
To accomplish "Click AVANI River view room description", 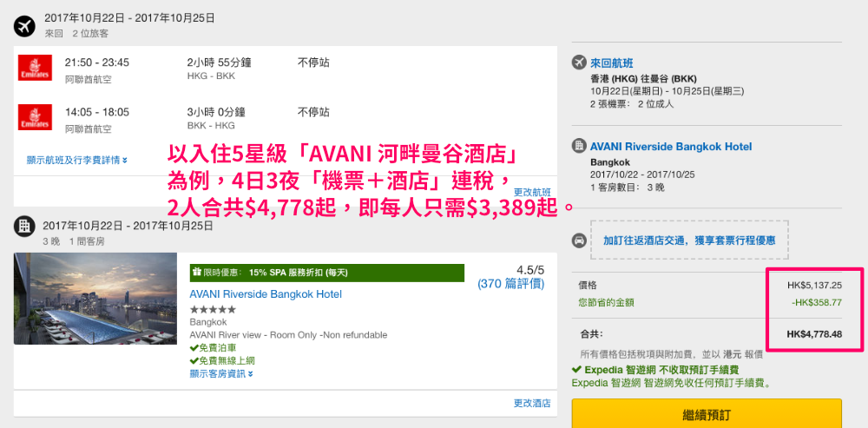I will tap(288, 335).
